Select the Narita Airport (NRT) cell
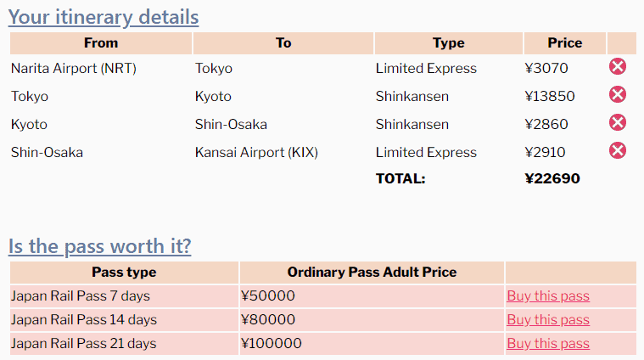The image size is (644, 360). pos(74,68)
